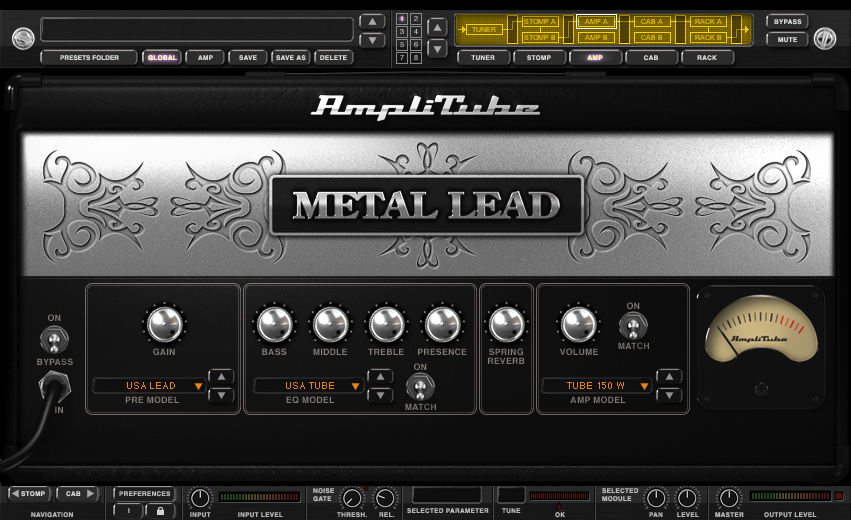
Task: Switch to the CAB tab
Action: [x=651, y=58]
